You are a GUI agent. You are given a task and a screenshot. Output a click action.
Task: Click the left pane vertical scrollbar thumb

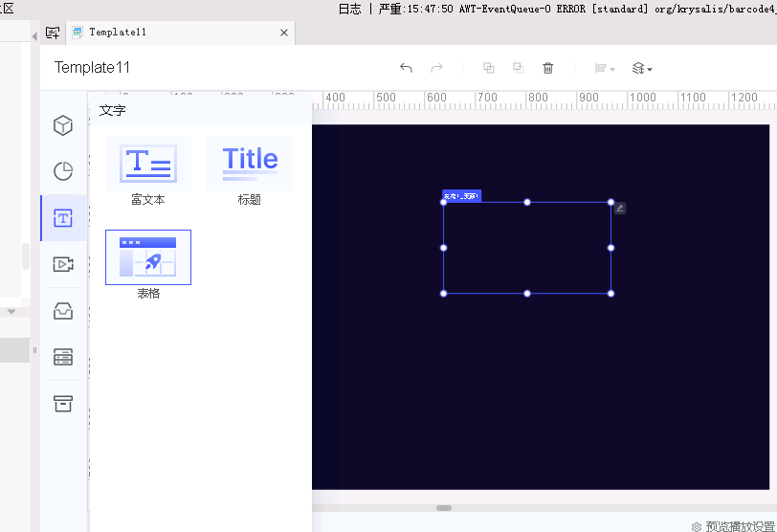click(26, 256)
